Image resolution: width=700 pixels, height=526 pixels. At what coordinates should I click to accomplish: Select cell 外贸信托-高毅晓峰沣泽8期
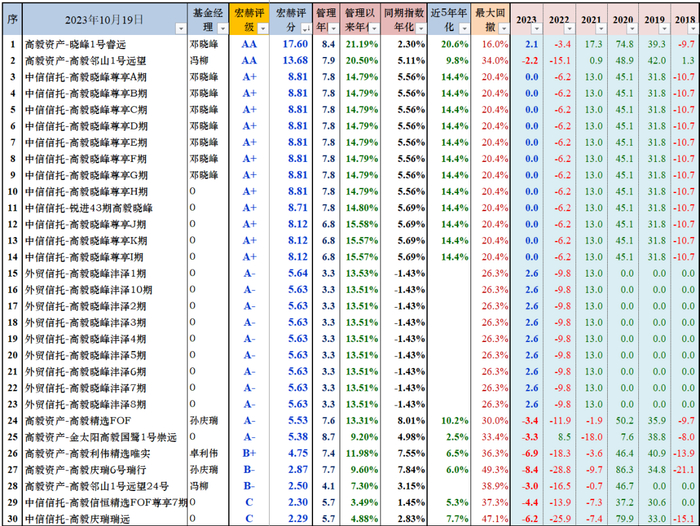tap(105, 405)
